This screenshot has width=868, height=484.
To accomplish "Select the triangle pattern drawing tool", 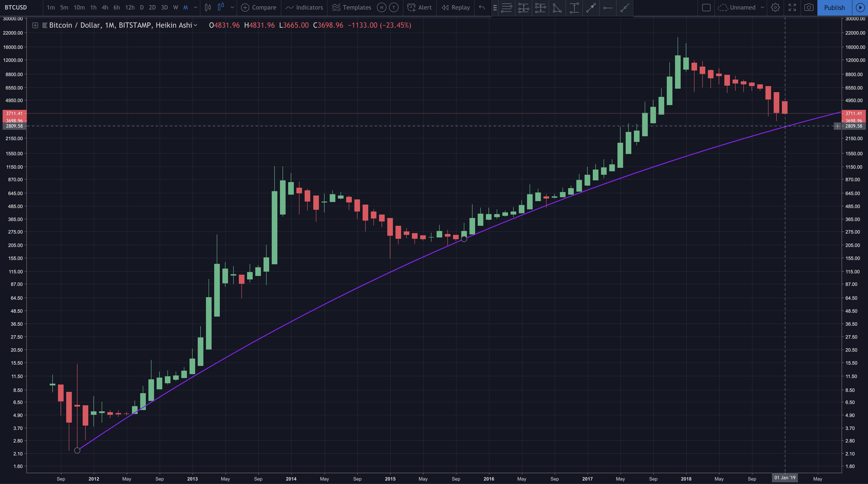I will click(x=557, y=8).
